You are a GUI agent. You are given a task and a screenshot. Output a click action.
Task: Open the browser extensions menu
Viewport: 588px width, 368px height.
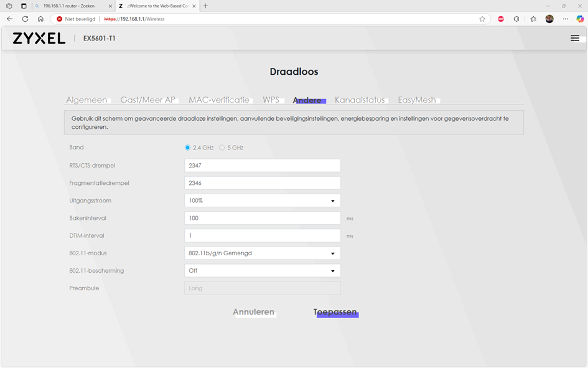(516, 19)
